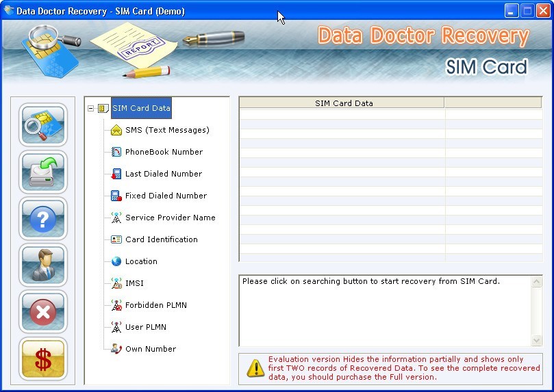Image resolution: width=554 pixels, height=392 pixels.
Task: Select SIM Card Data root tree label
Action: pyautogui.click(x=141, y=108)
